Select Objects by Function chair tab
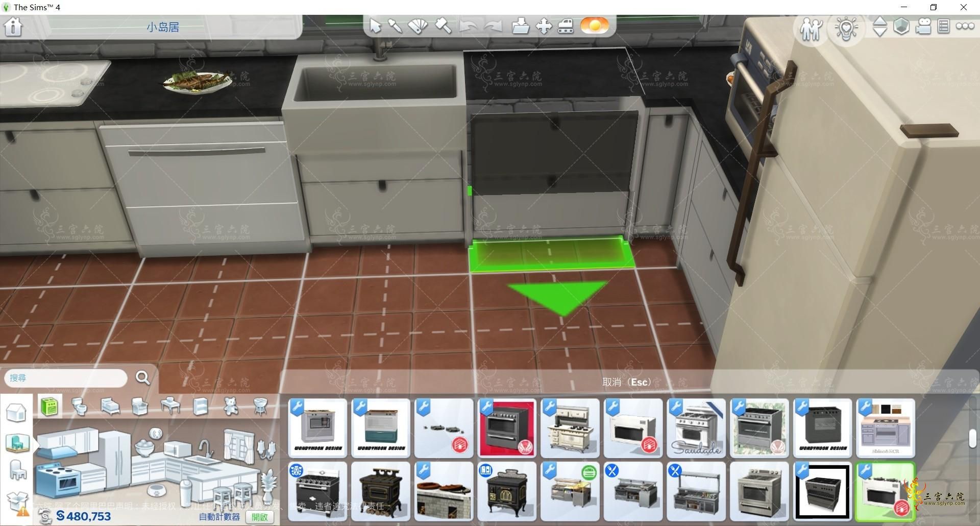The width and height of the screenshot is (980, 526). [x=17, y=470]
